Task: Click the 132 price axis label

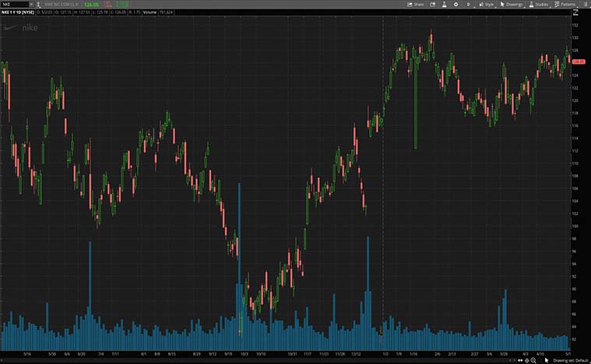Action: pos(575,25)
